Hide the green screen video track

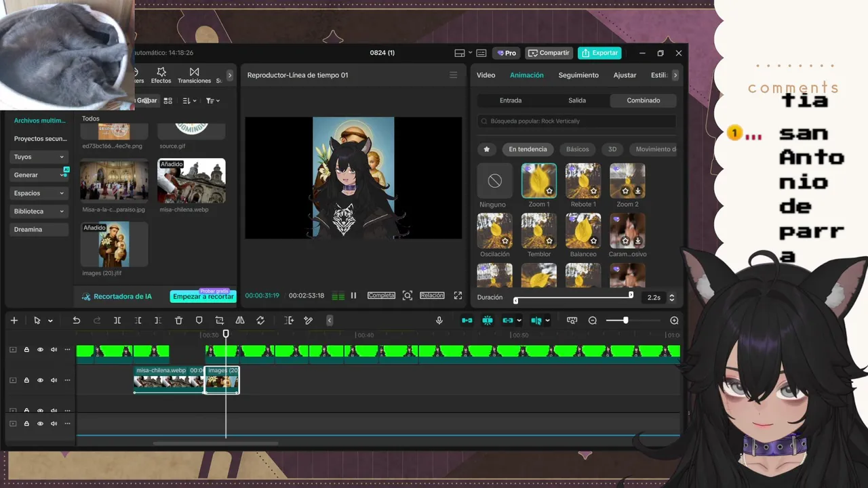(x=40, y=350)
